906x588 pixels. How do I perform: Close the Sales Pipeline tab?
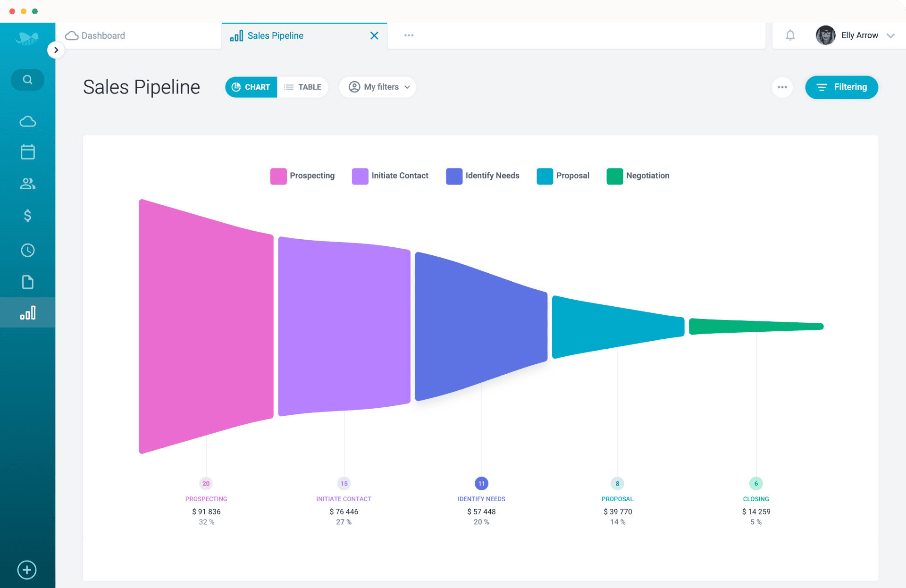point(374,35)
